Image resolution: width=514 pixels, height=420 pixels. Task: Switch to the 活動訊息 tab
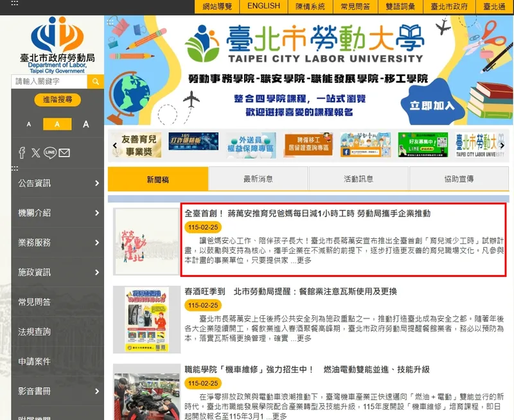pyautogui.click(x=359, y=179)
